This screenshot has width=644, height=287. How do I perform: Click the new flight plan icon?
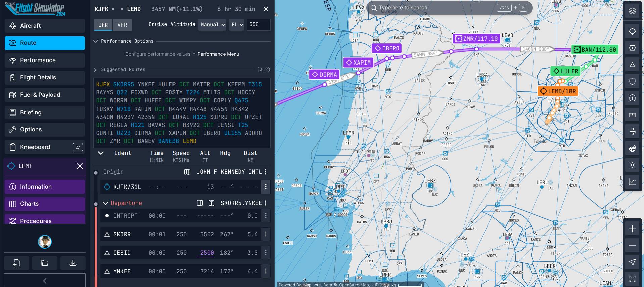[x=17, y=263]
